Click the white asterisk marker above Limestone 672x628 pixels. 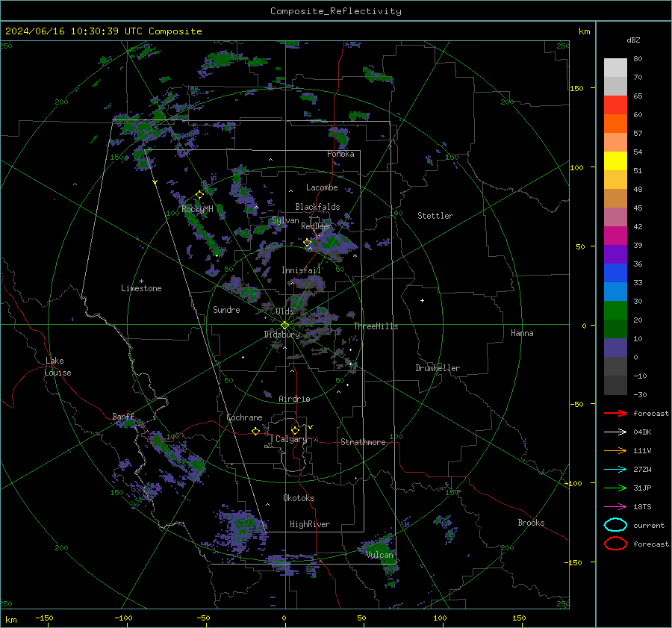tap(141, 282)
